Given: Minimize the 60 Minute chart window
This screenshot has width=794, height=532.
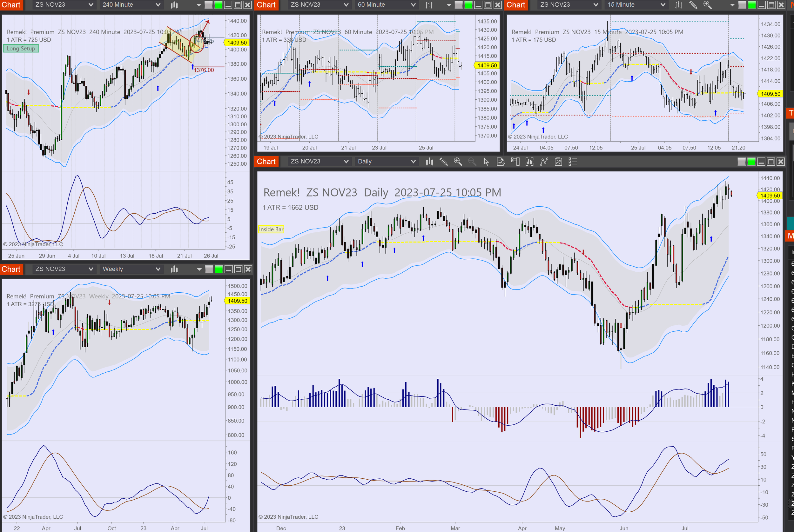Looking at the screenshot, I should (x=478, y=5).
